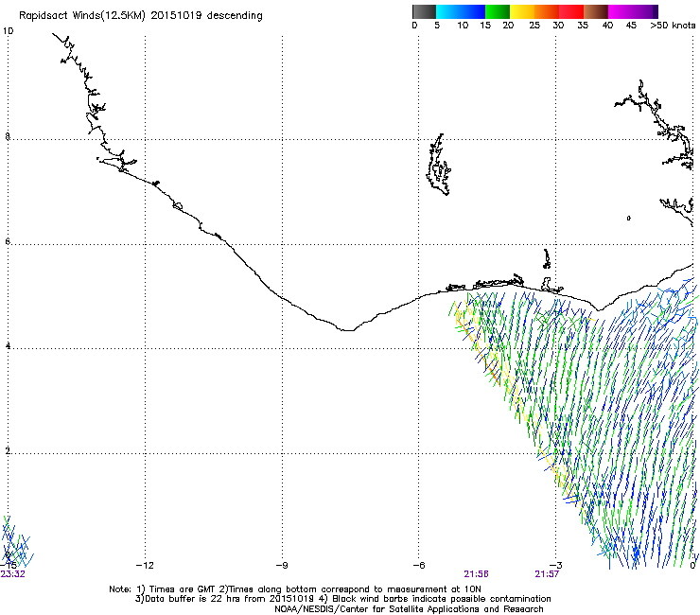Click the '-6' longitude axis label
700x615 pixels.
(x=419, y=566)
